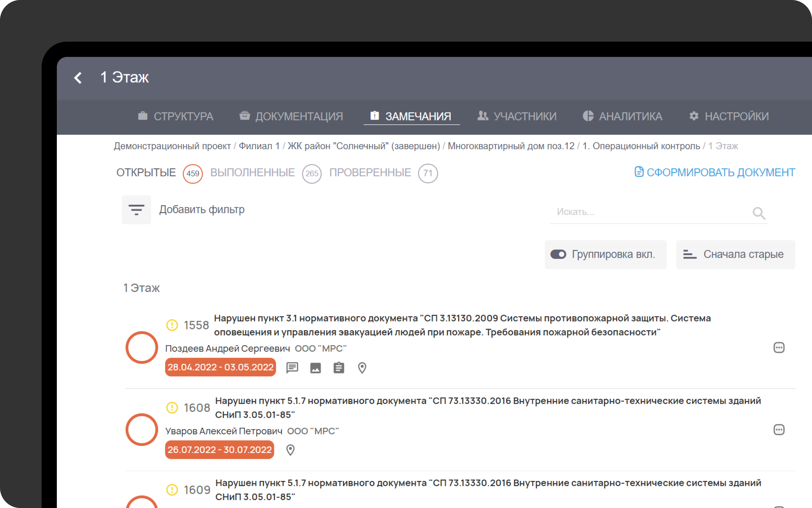Click author Поздеев Андрей Сергеевич
The image size is (812, 508).
(x=228, y=348)
